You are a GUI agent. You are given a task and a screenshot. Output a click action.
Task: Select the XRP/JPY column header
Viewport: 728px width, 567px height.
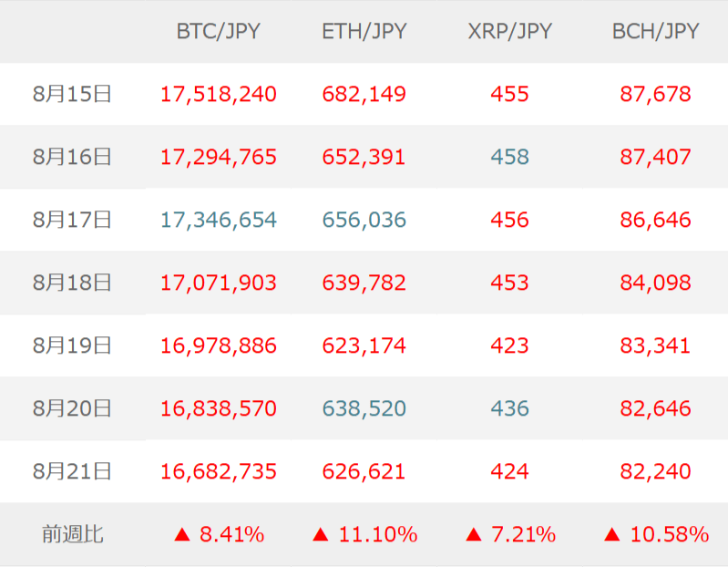pyautogui.click(x=509, y=31)
